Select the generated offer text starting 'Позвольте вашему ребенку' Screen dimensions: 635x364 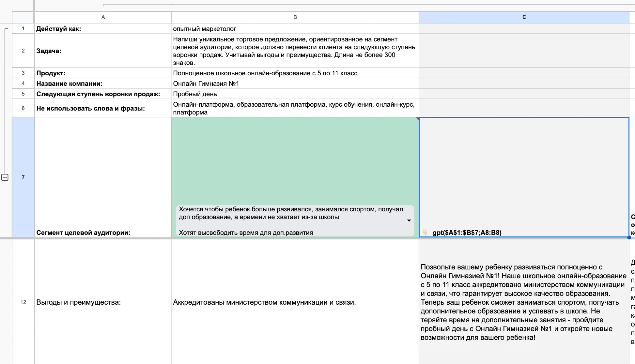click(524, 302)
